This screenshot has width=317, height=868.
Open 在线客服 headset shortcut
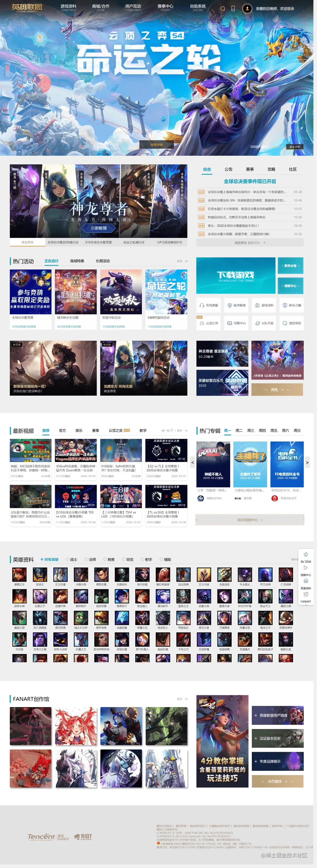point(209,305)
